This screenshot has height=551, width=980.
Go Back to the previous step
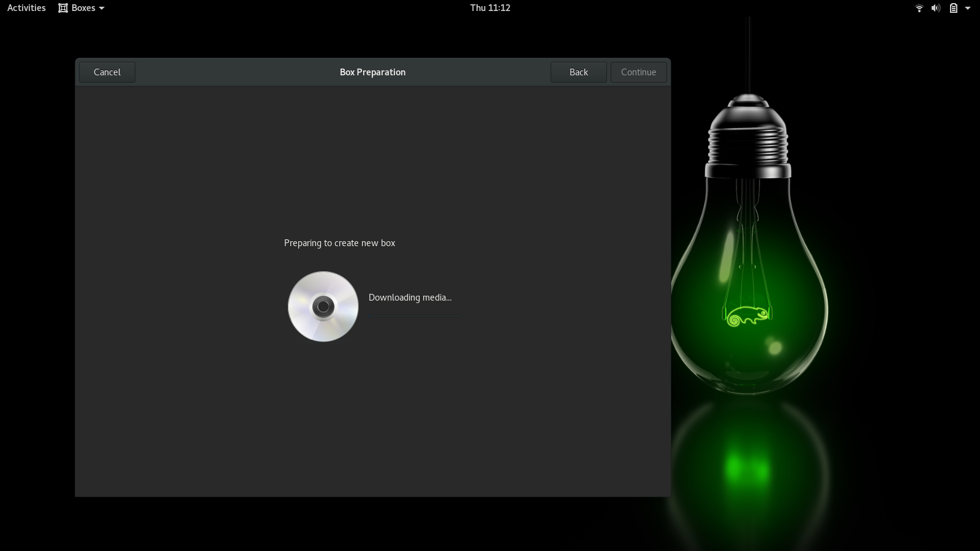click(578, 72)
